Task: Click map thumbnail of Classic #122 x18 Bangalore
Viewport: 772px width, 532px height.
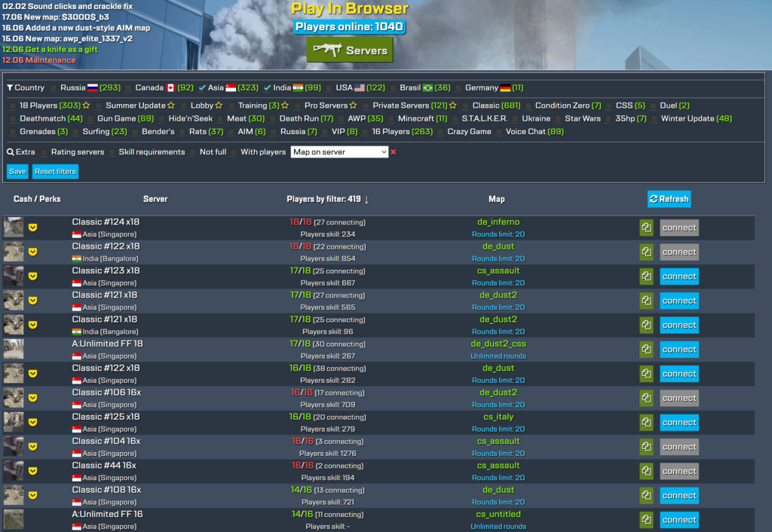Action: point(14,252)
